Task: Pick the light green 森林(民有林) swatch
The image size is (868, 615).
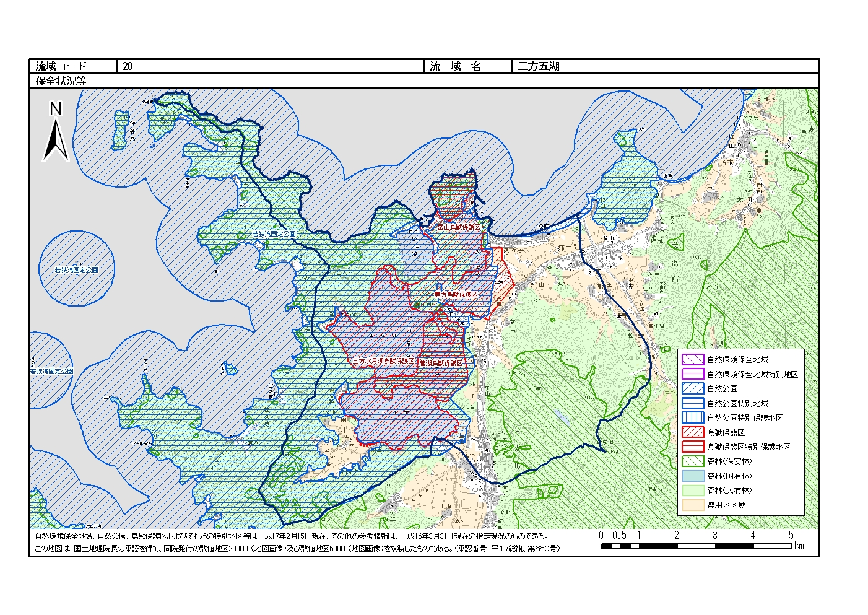Action: 693,491
